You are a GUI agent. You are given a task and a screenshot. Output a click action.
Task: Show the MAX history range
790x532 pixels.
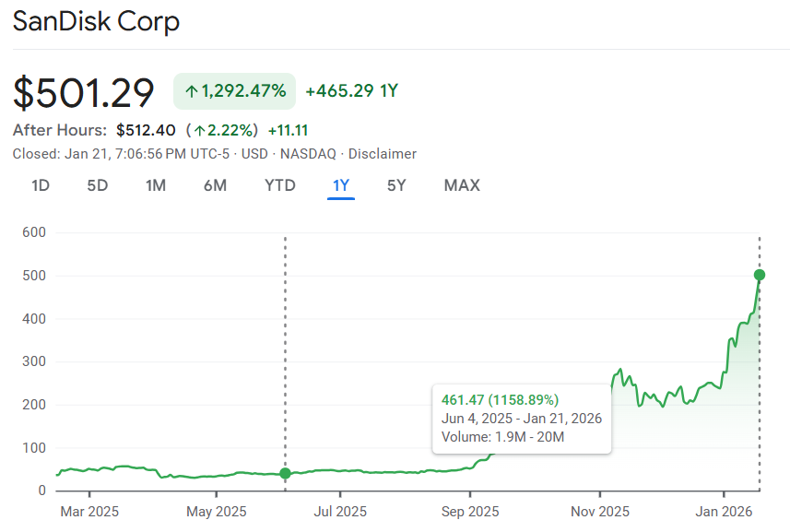[x=462, y=185]
